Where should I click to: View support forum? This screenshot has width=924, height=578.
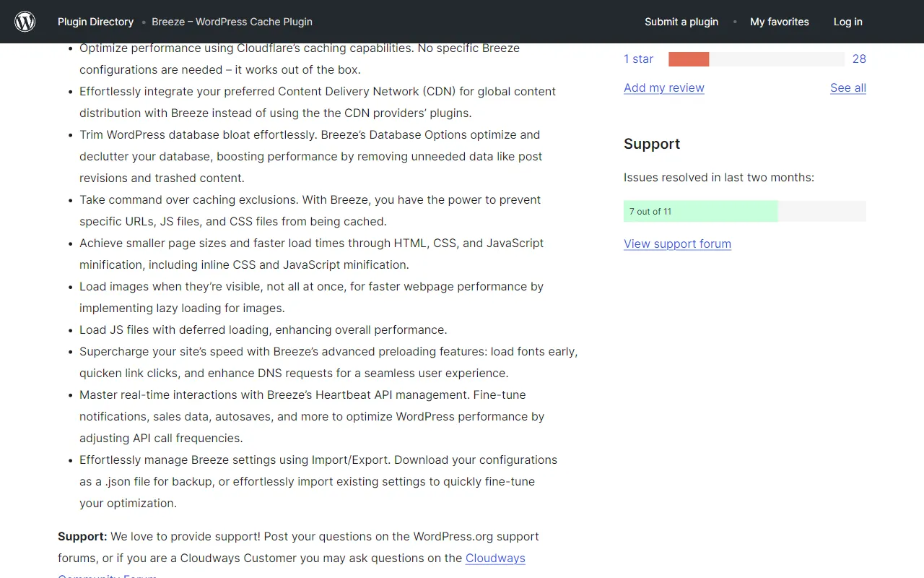click(x=677, y=244)
